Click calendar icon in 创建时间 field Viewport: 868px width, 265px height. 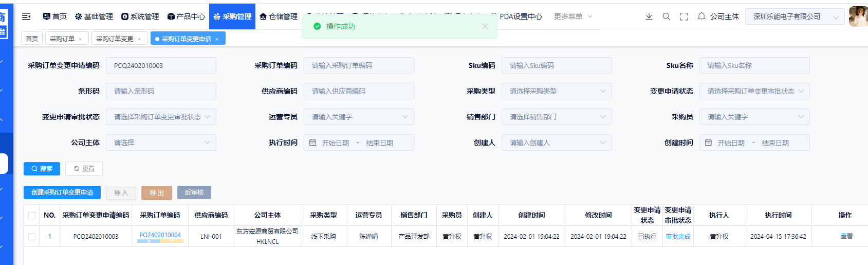click(709, 143)
